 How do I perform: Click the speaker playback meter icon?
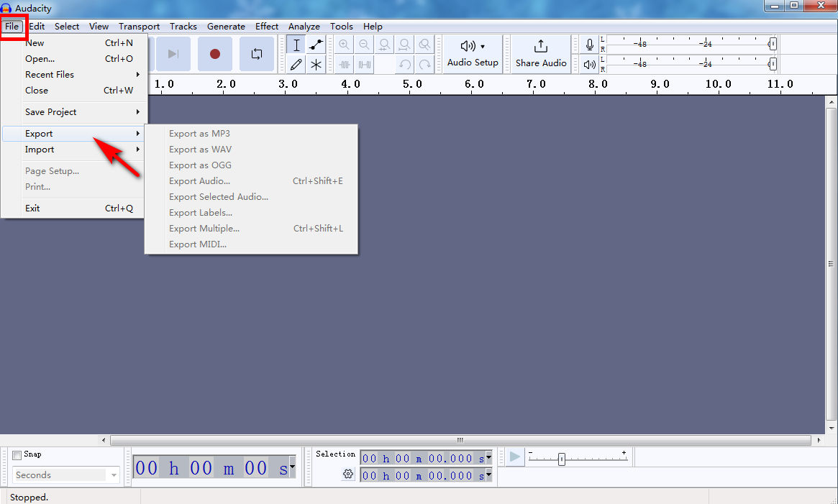click(590, 65)
